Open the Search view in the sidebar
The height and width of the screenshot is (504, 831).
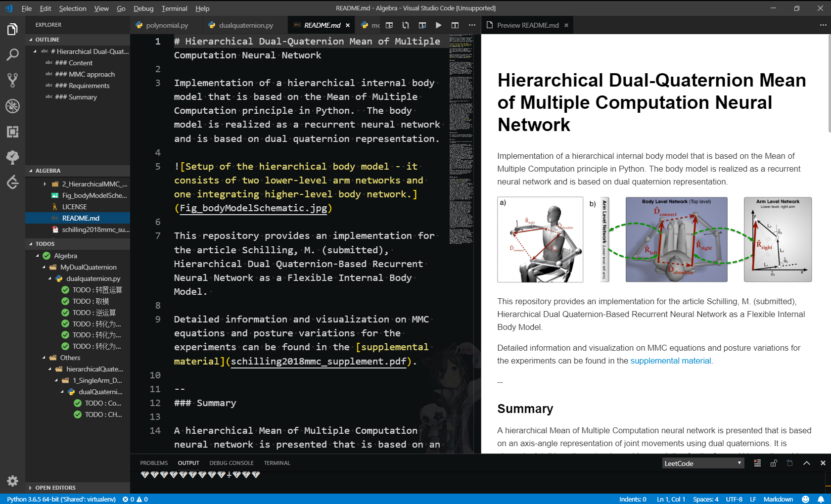pyautogui.click(x=13, y=55)
